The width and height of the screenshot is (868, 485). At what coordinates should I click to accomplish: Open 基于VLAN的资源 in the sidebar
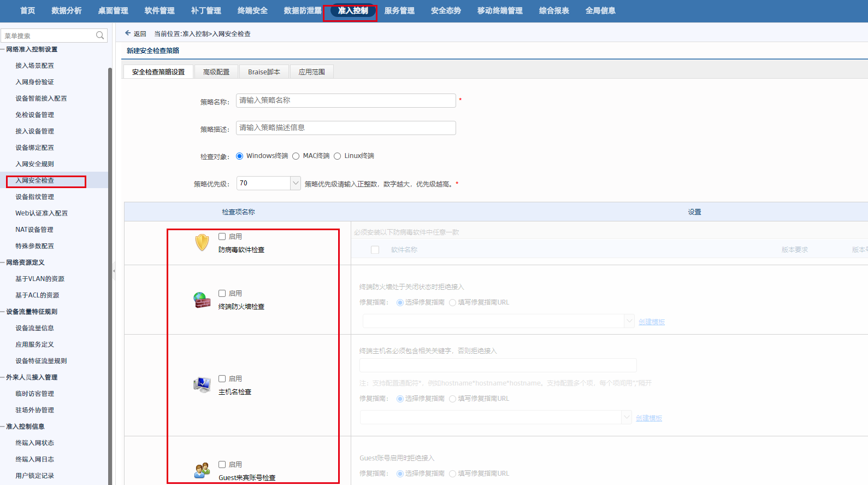point(40,279)
